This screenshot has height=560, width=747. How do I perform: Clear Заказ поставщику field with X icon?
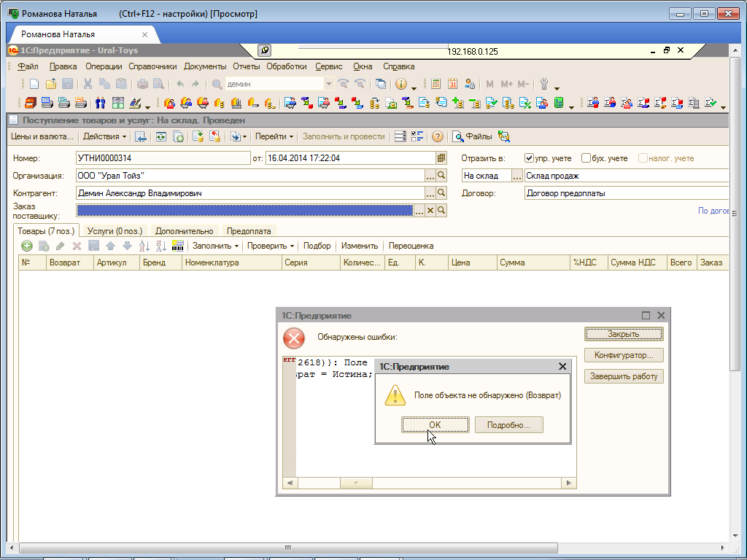click(x=430, y=211)
